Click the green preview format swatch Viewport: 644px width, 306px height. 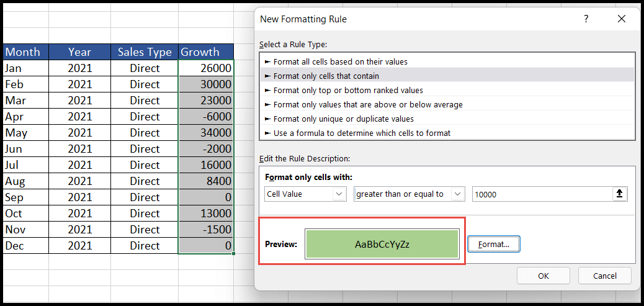[x=382, y=245]
